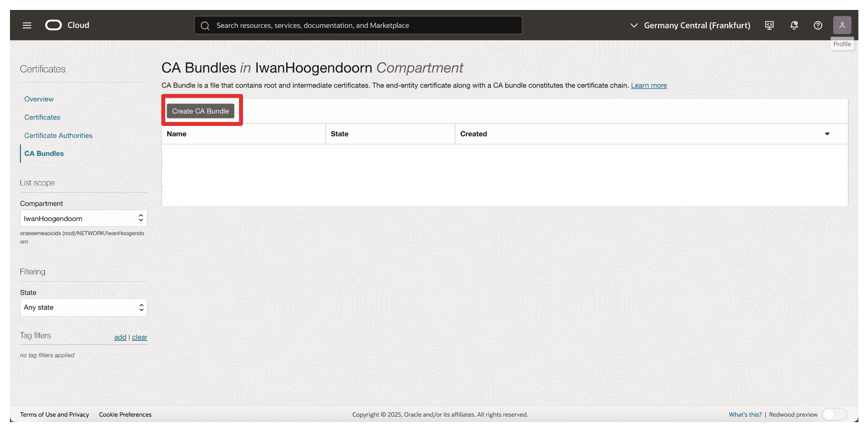The image size is (868, 432).
Task: Open Cookie Preferences
Action: click(x=125, y=415)
